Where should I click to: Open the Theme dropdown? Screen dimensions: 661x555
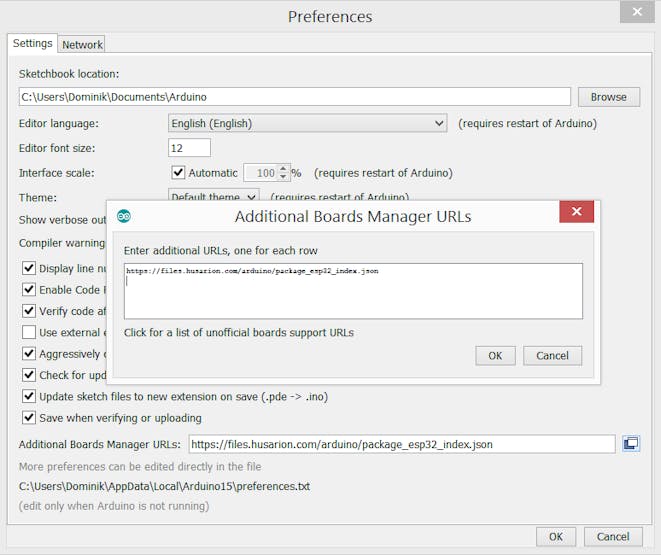tap(214, 196)
